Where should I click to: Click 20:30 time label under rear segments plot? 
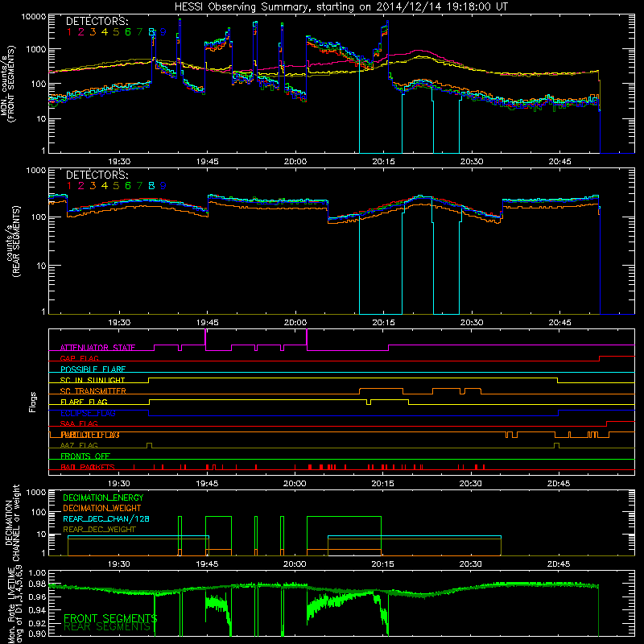472,323
